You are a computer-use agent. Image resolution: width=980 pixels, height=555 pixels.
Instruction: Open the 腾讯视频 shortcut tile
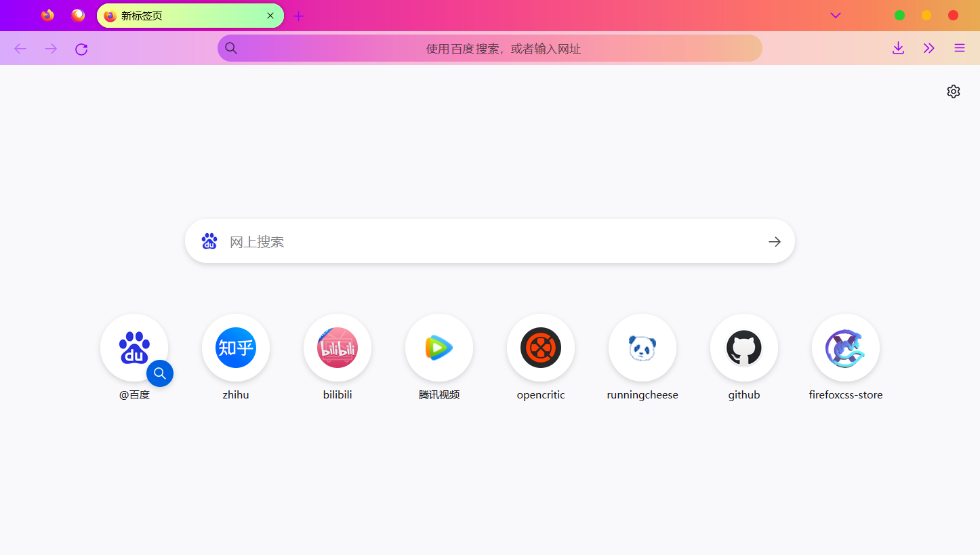tap(439, 348)
